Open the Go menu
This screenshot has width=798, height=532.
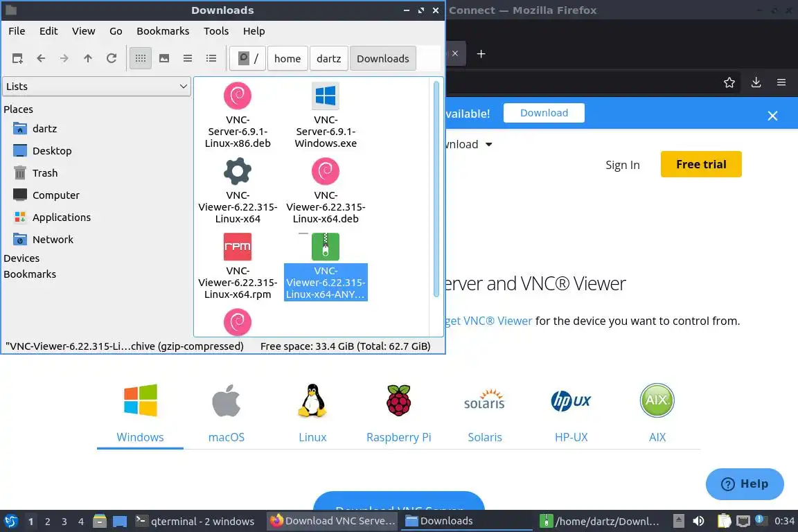[x=116, y=31]
